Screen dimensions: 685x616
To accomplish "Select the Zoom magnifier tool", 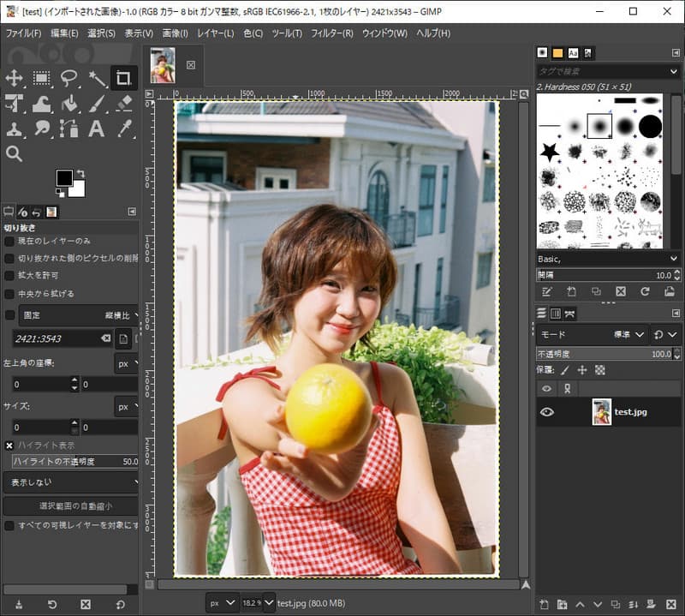I will coord(14,154).
